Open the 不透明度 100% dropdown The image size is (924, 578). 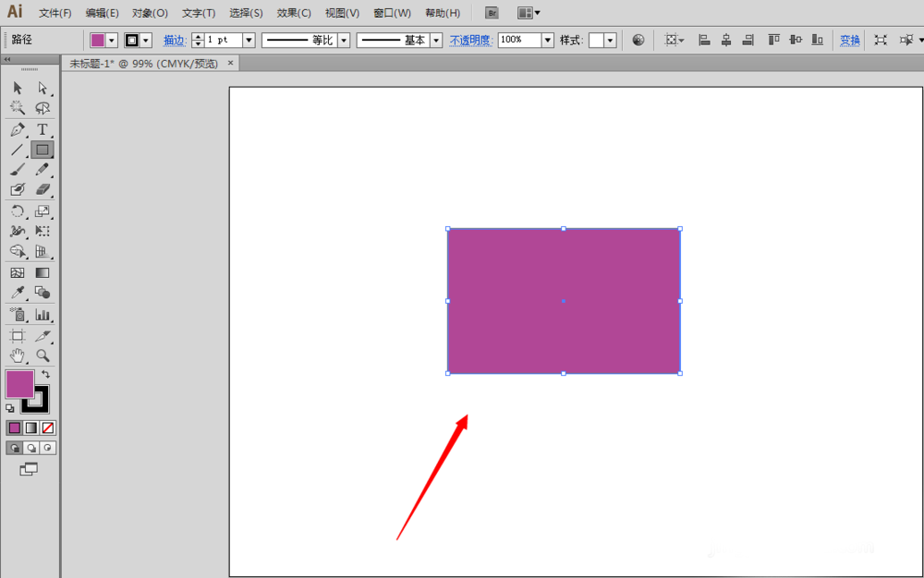(x=546, y=40)
